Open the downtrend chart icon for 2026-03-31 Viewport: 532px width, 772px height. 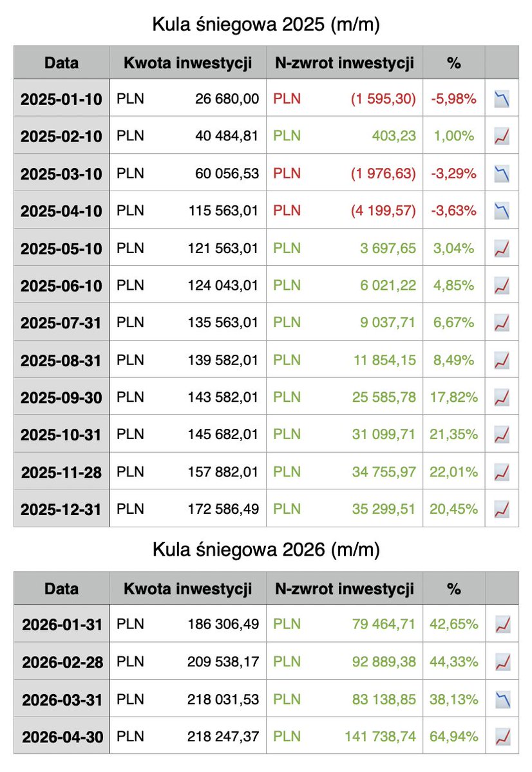(x=502, y=698)
